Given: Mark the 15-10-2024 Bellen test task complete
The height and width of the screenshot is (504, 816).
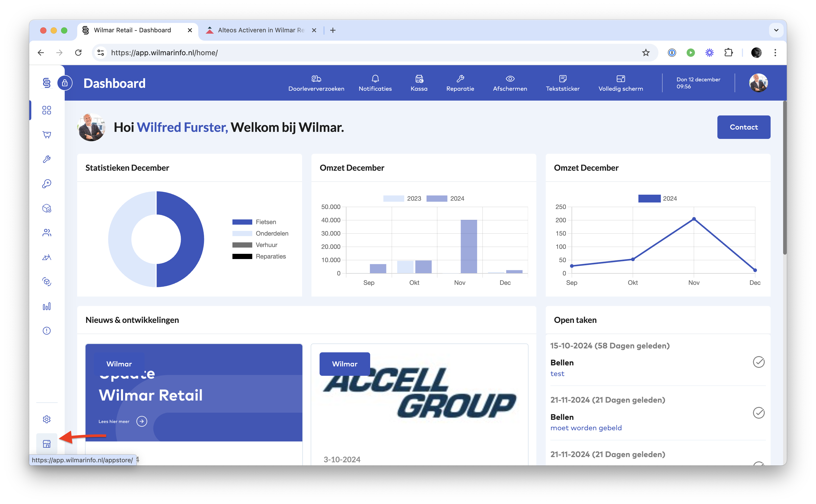Looking at the screenshot, I should tap(758, 362).
